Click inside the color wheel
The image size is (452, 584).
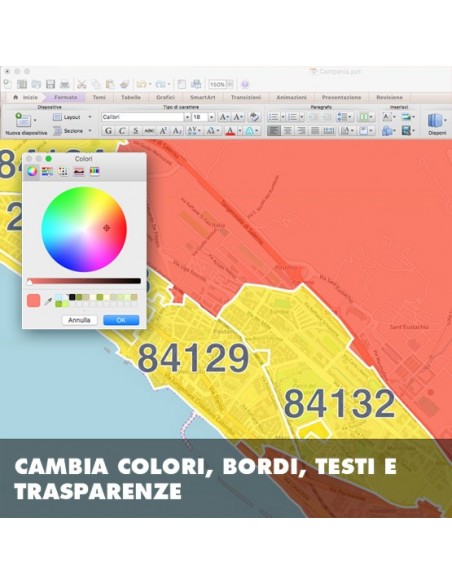tap(84, 229)
